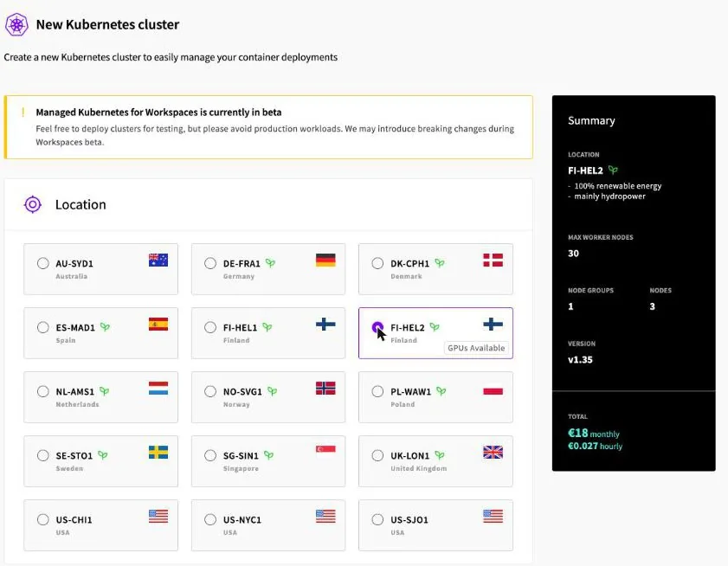The image size is (728, 566).
Task: Click the Dutch flag on NL-AMS1
Action: [x=158, y=389]
